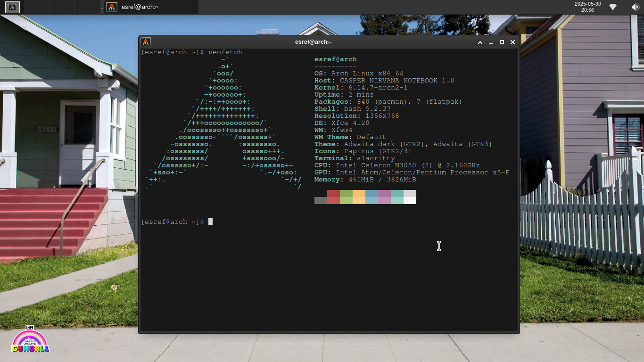The width and height of the screenshot is (644, 362).
Task: Click the "CPU: Intel Celeron N3050" line
Action: 397,165
